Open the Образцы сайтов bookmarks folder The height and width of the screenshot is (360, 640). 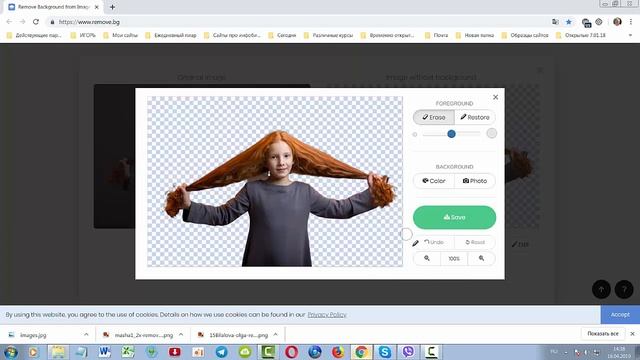[525, 36]
